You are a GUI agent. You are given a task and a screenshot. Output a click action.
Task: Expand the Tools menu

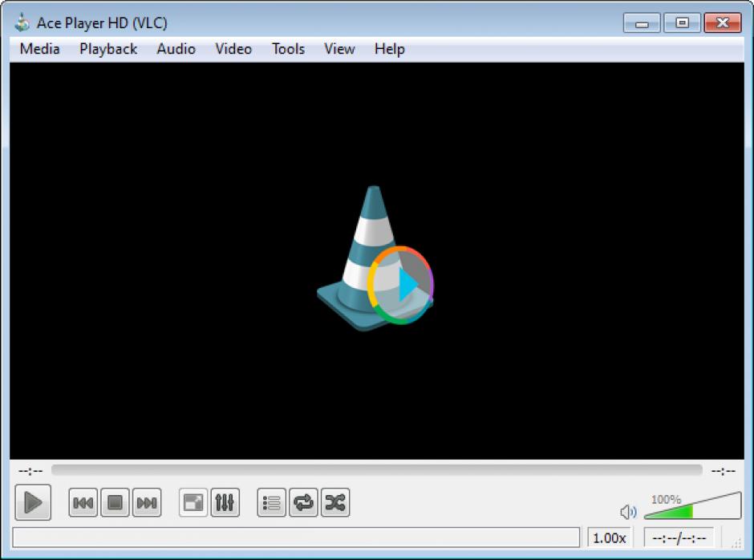288,49
